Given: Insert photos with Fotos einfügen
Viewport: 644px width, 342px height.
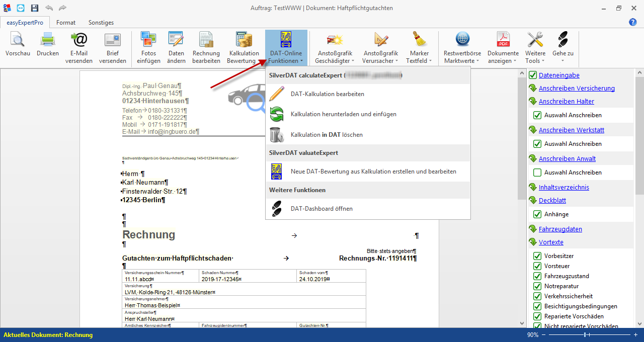Looking at the screenshot, I should (x=148, y=48).
